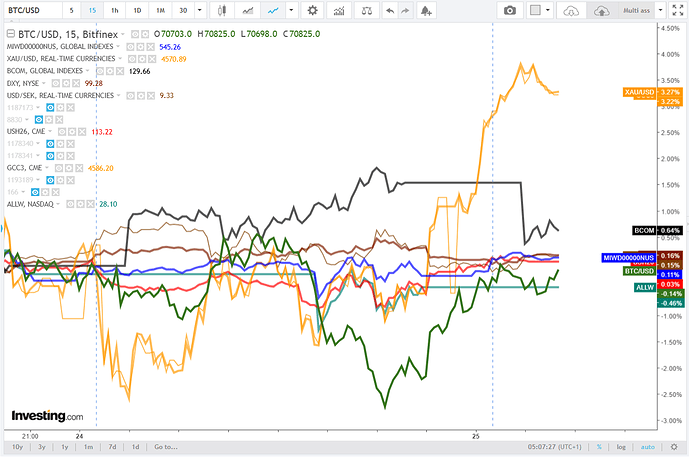Toggle auto scale mode
Image resolution: width=689 pixels, height=457 pixels.
648,447
